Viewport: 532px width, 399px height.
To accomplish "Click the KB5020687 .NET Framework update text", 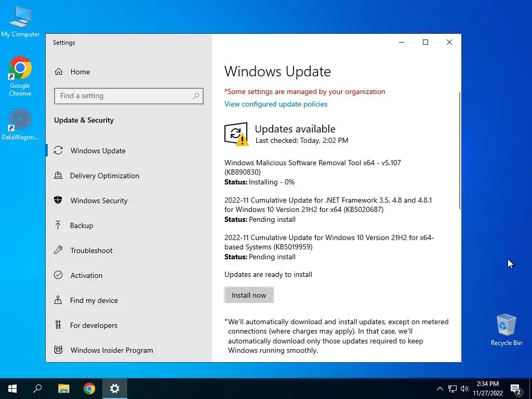I will click(328, 205).
